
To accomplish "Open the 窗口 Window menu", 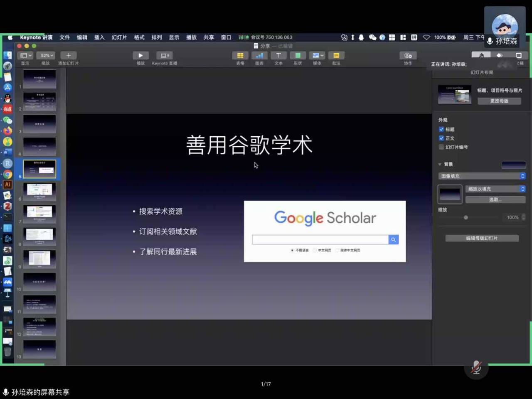I will [226, 37].
